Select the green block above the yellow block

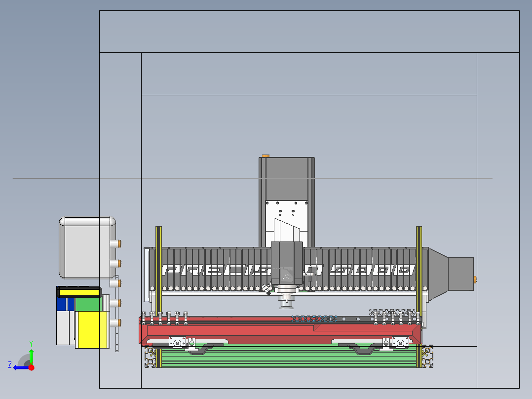tap(88, 304)
